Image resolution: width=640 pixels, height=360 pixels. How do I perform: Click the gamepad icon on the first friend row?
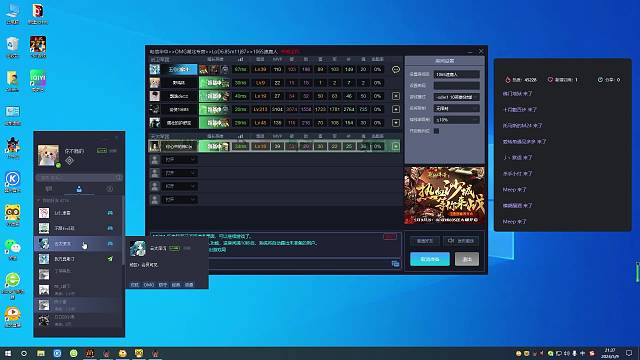click(x=110, y=213)
